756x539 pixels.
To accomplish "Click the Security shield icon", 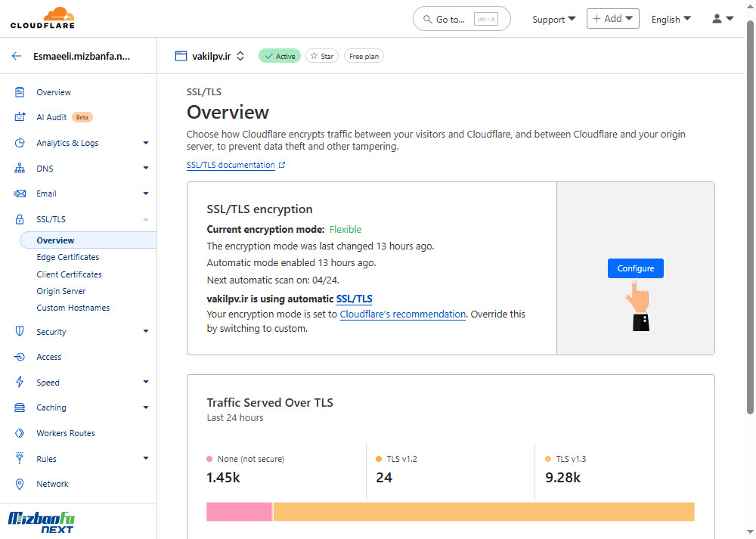I will pyautogui.click(x=20, y=331).
